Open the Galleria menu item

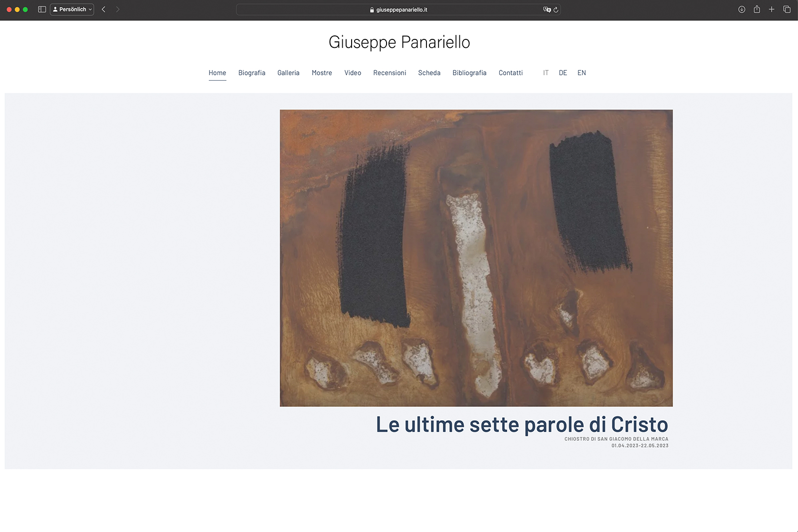pos(288,73)
